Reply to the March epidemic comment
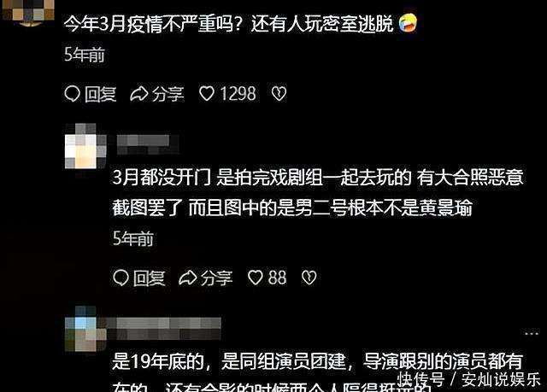This screenshot has height=392, width=547. pyautogui.click(x=91, y=94)
